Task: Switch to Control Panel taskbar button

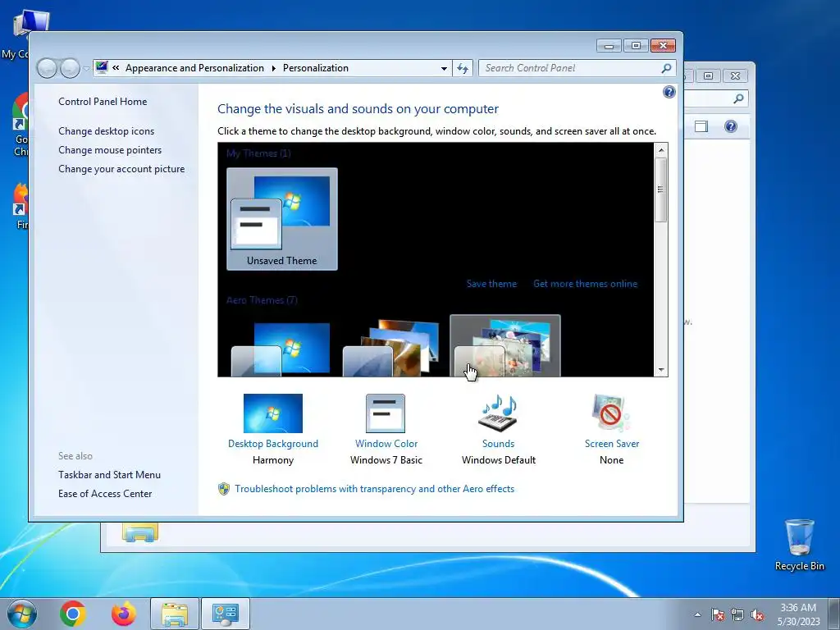Action: click(225, 614)
